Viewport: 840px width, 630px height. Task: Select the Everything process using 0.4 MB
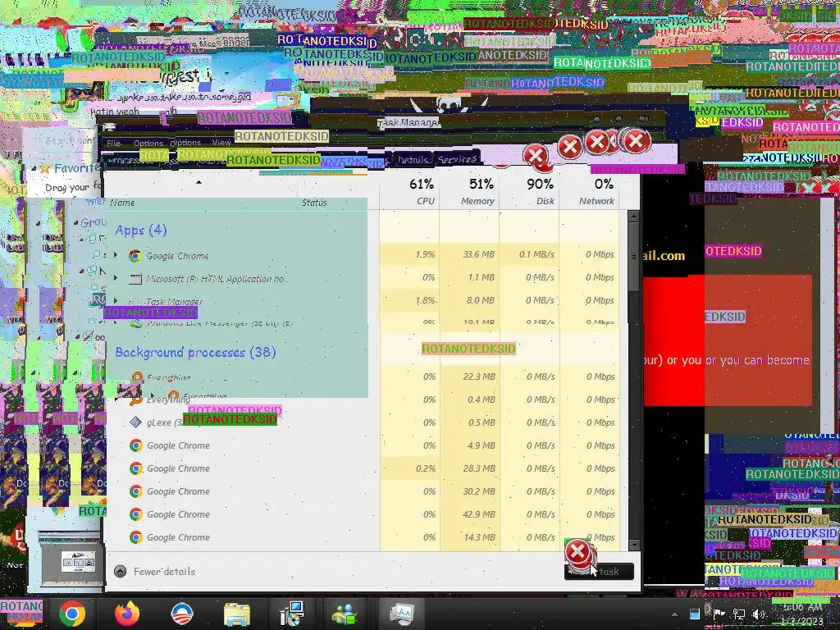[363, 399]
